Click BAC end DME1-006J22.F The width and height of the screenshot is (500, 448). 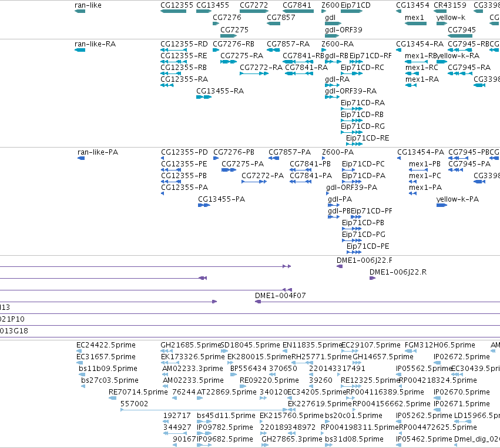pos(364,260)
